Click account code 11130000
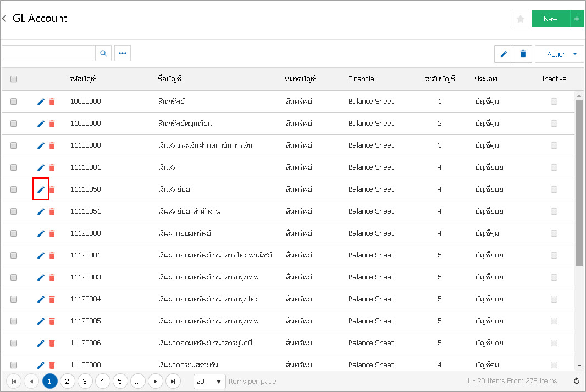This screenshot has height=392, width=586. 86,365
